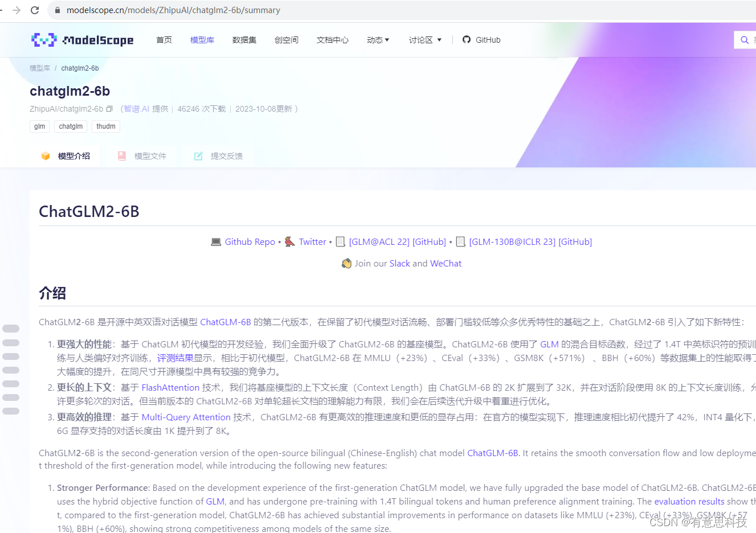Click the cube icon on 模型介绍 tab
756x533 pixels.
click(x=46, y=155)
